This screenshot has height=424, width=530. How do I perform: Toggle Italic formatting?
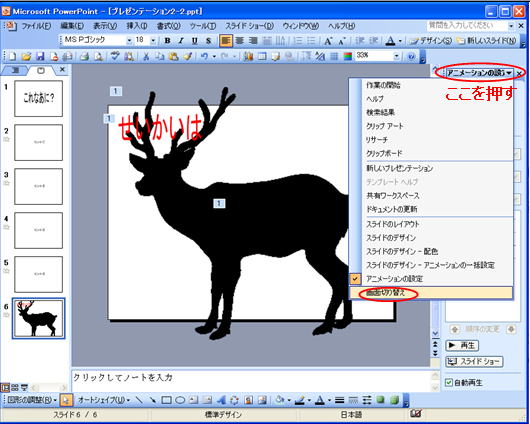(181, 41)
